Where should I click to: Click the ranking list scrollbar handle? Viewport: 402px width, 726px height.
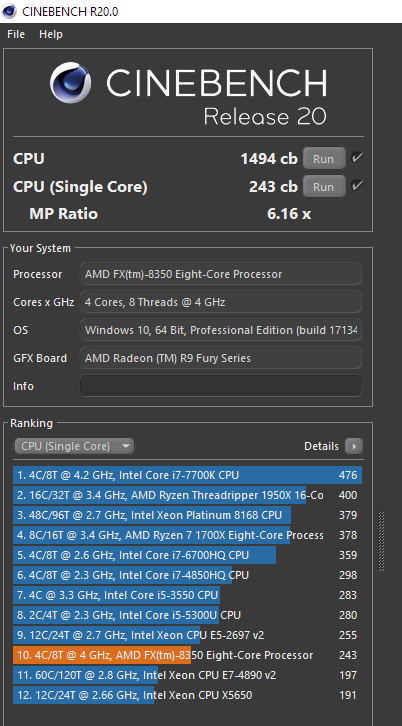[x=382, y=541]
